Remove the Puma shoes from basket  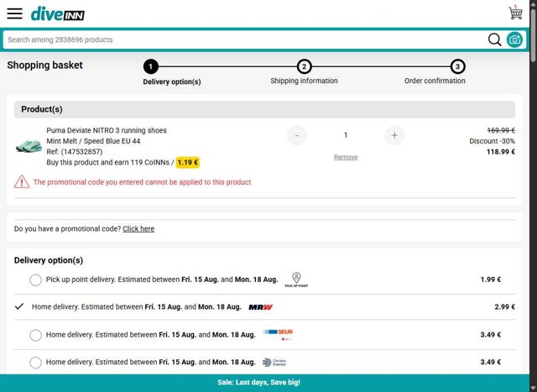pyautogui.click(x=346, y=157)
